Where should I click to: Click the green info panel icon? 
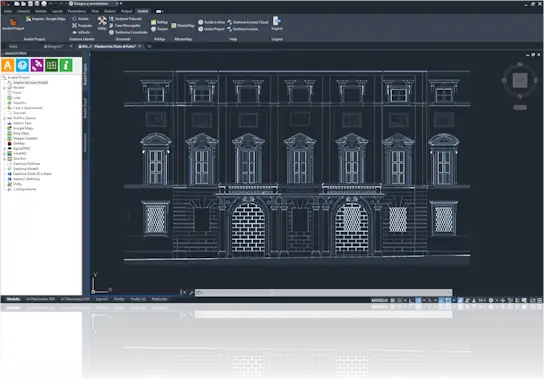[66, 65]
